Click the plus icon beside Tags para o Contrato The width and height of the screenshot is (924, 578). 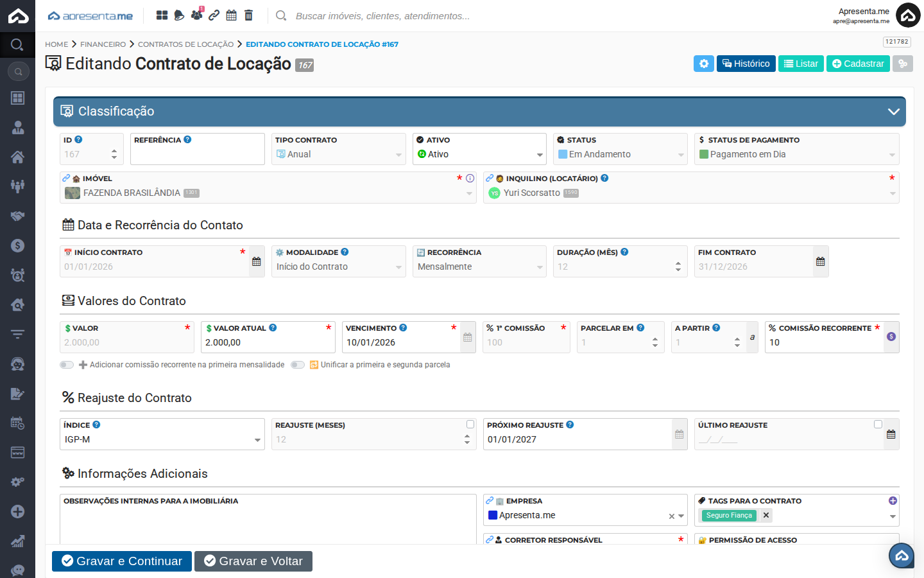coord(892,501)
